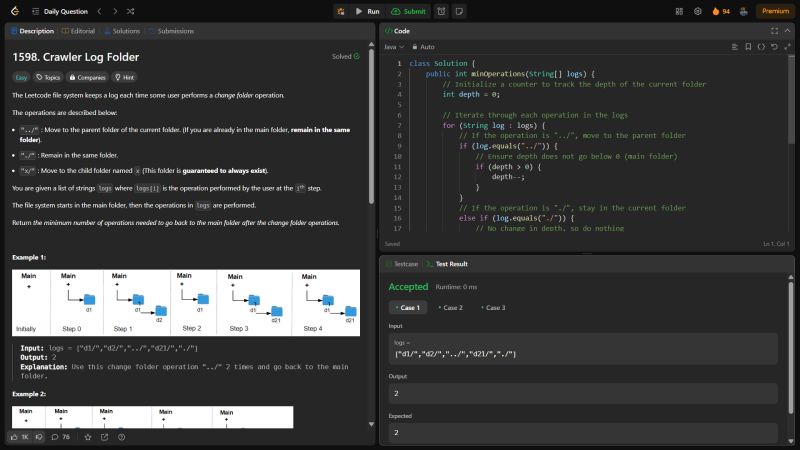800x450 pixels.
Task: Open the timer alarm clock icon
Action: [x=441, y=11]
